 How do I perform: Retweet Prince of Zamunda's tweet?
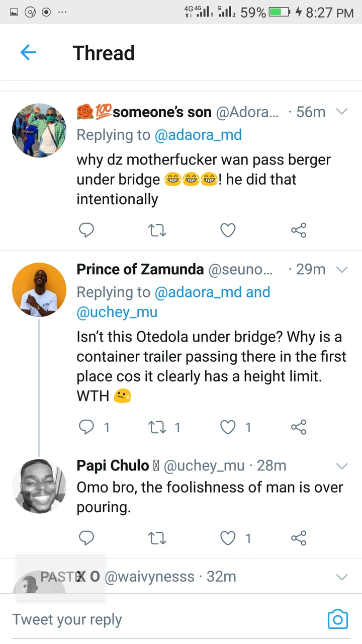157,428
